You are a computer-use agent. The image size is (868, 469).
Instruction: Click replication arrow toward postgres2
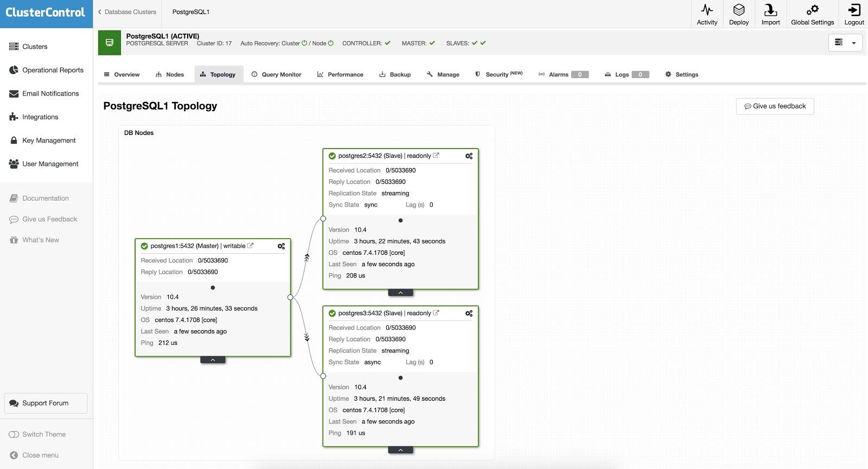click(307, 258)
